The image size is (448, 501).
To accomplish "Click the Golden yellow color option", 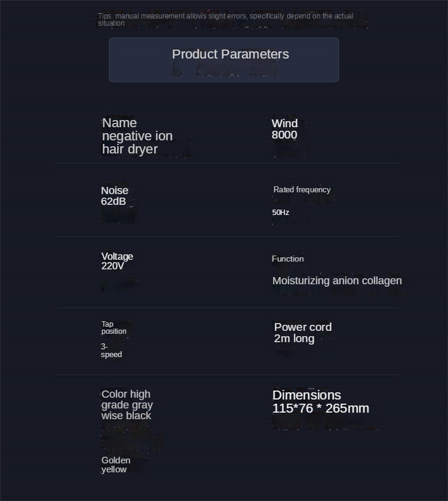I will (x=116, y=465).
